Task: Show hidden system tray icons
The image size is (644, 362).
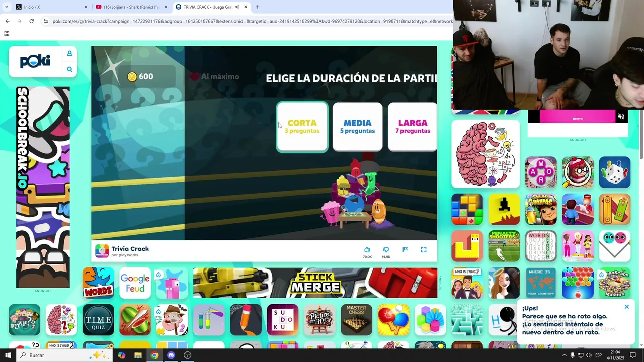Action: pos(564,355)
